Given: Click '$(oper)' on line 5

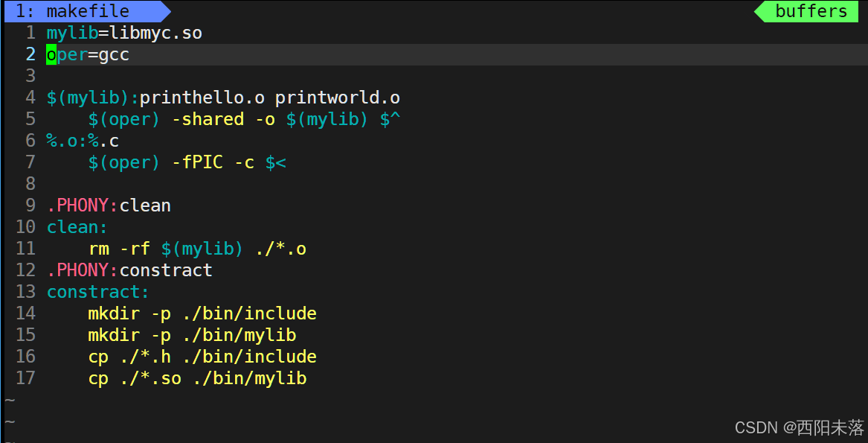Looking at the screenshot, I should (x=124, y=119).
